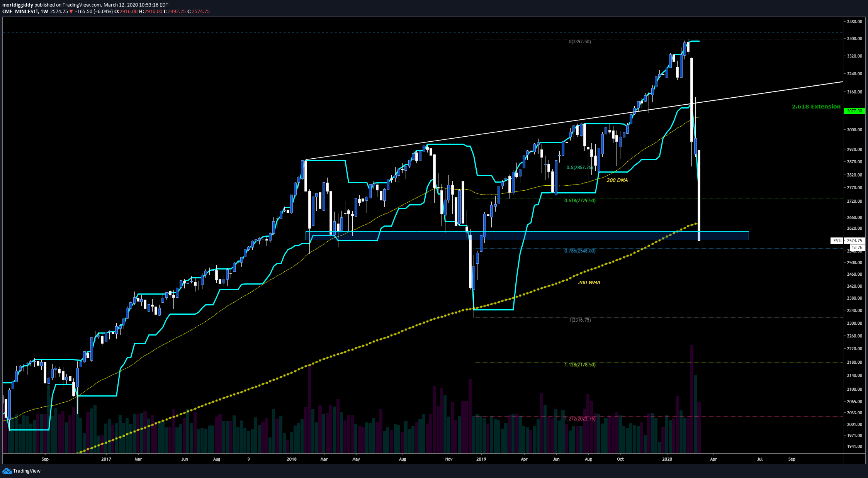The width and height of the screenshot is (868, 478).
Task: Click the 2500.00 price axis label
Action: (x=854, y=263)
